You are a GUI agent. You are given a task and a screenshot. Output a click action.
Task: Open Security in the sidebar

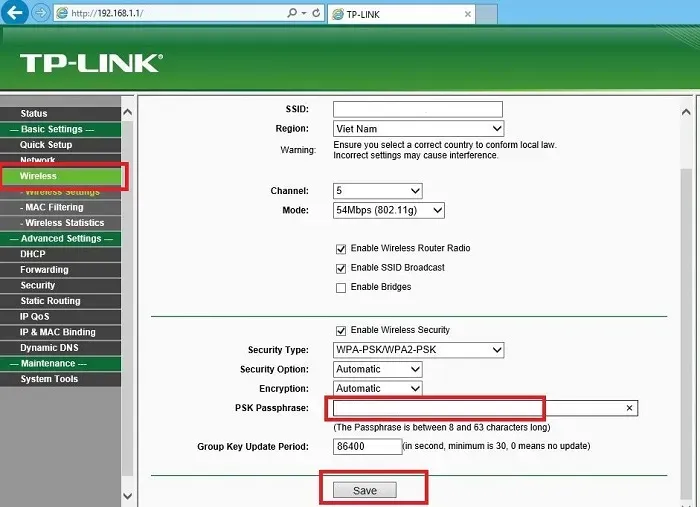click(x=60, y=285)
